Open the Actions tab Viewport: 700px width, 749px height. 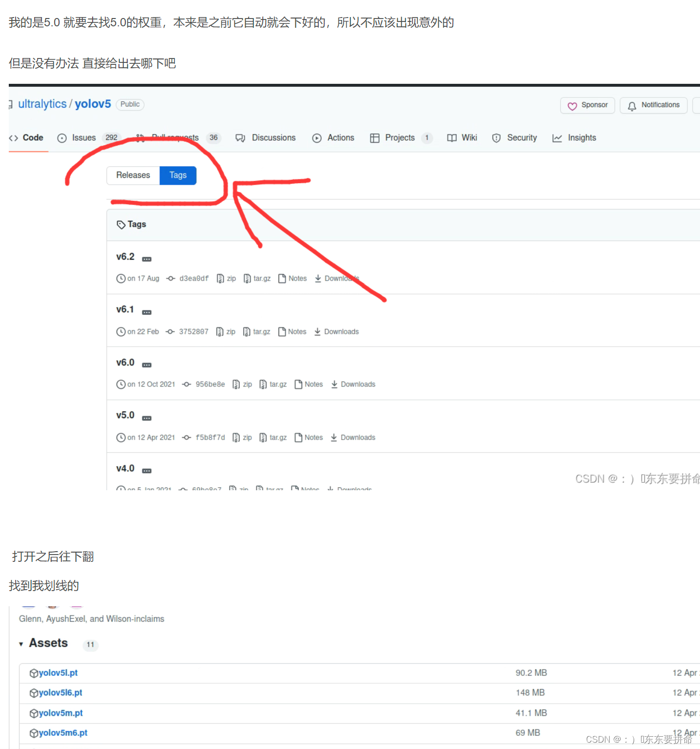point(333,138)
